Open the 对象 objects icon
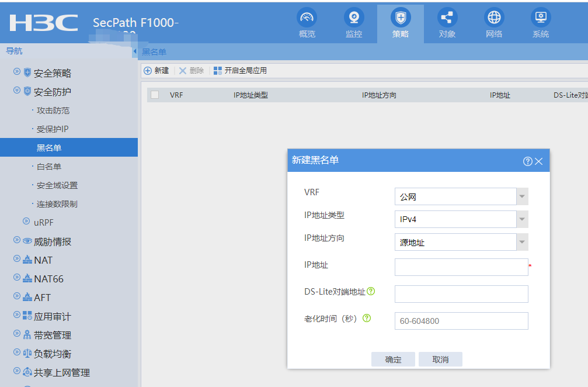The image size is (588, 387). click(447, 18)
